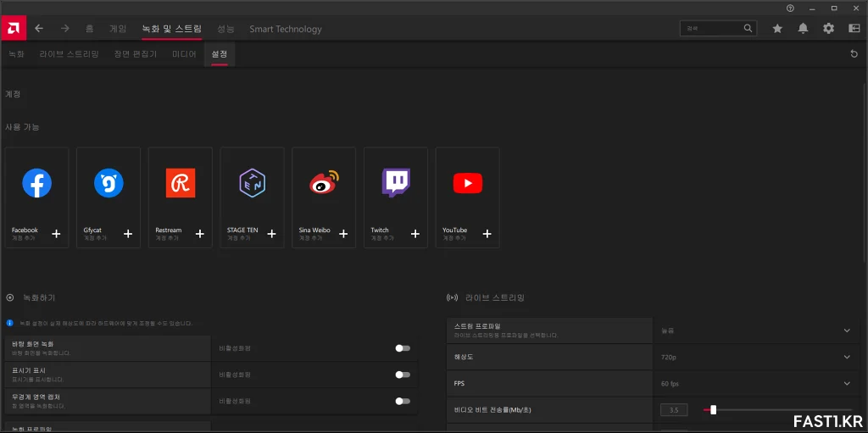Viewport: 868px width, 433px height.
Task: Add Twitch account with plus icon
Action: pyautogui.click(x=415, y=234)
